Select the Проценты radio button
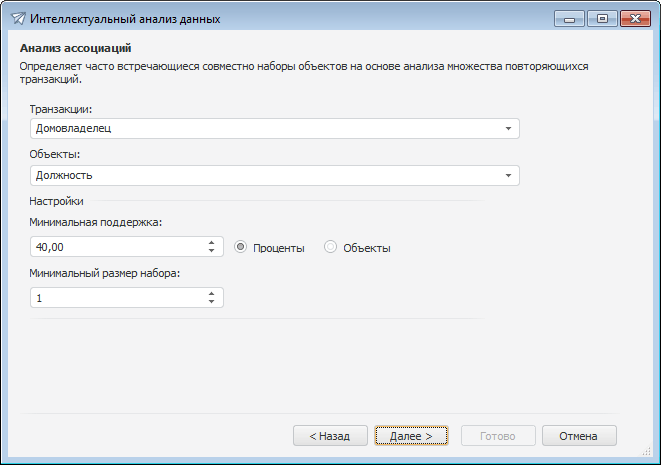 241,247
